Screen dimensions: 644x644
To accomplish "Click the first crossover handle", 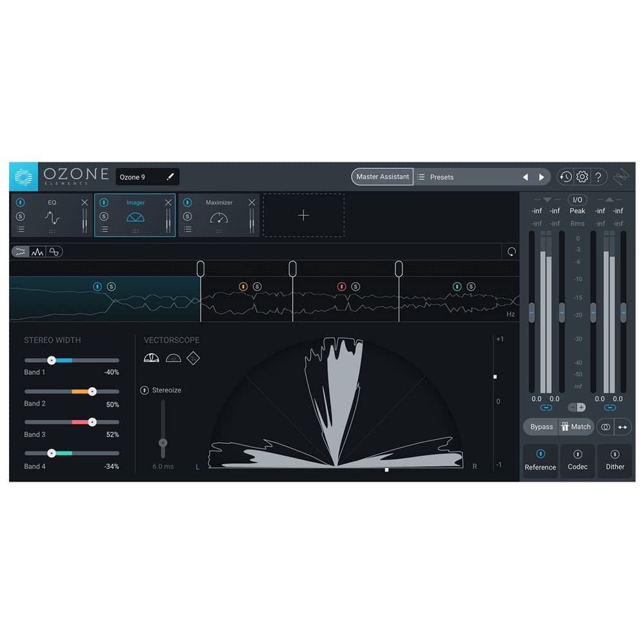I will coord(200,269).
